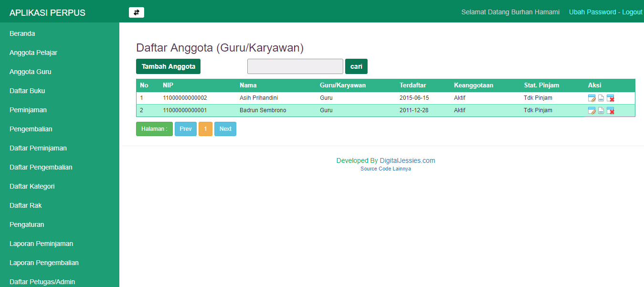Go to the Next page
The height and width of the screenshot is (287, 644).
pyautogui.click(x=225, y=129)
